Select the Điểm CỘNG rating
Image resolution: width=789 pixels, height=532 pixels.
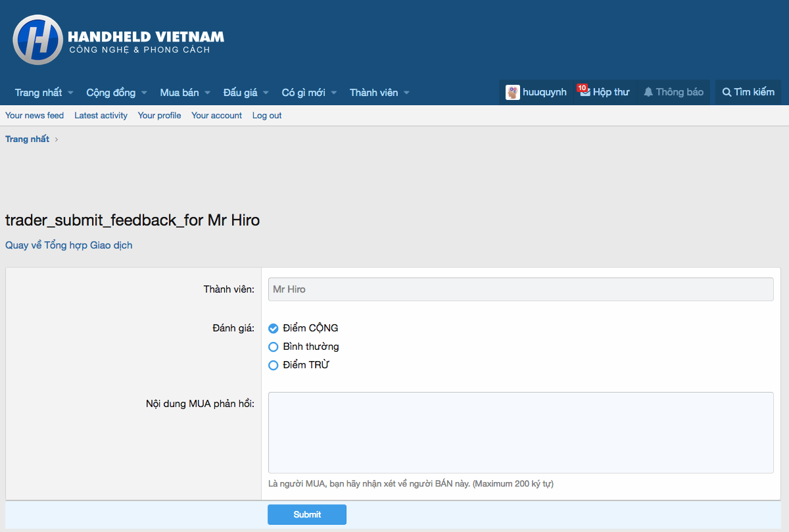coord(274,328)
